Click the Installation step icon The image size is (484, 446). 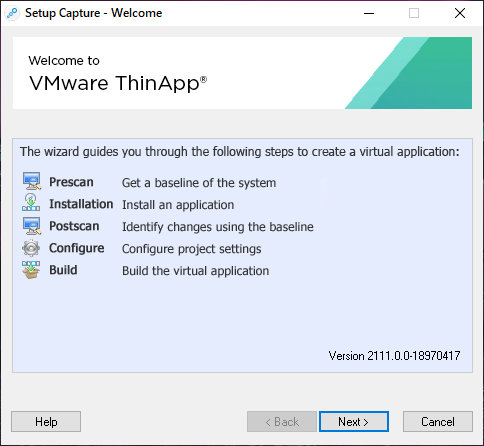point(31,203)
